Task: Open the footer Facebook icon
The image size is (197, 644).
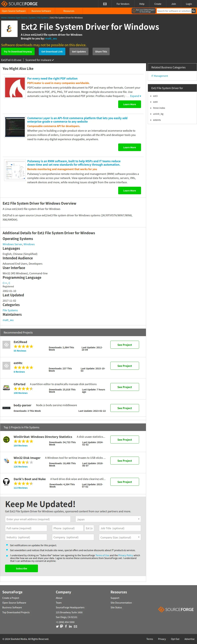Action: 66,626
